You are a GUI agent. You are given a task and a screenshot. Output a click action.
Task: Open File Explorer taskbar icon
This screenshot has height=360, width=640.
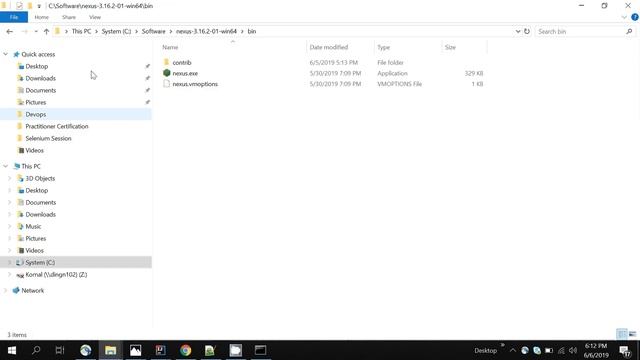tap(111, 350)
